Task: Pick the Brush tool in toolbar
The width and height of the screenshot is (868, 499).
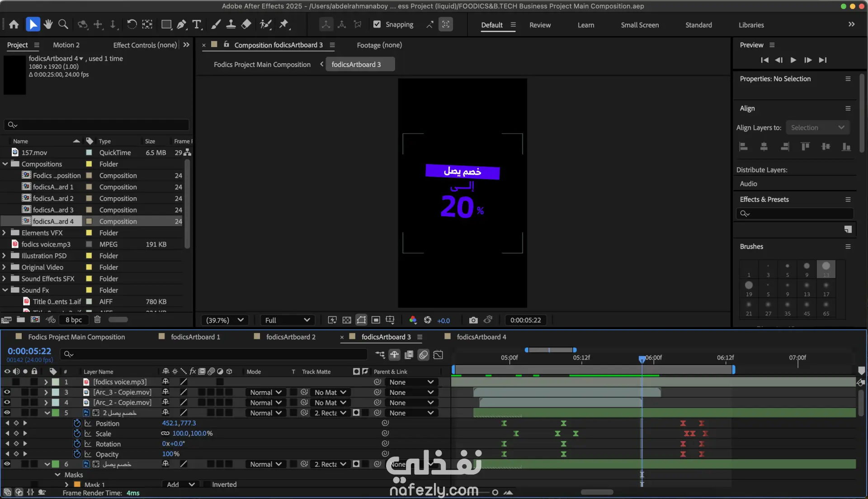Action: point(216,24)
